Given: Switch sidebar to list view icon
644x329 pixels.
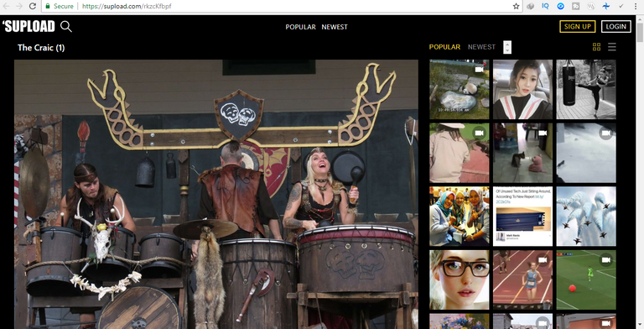Looking at the screenshot, I should [x=612, y=47].
